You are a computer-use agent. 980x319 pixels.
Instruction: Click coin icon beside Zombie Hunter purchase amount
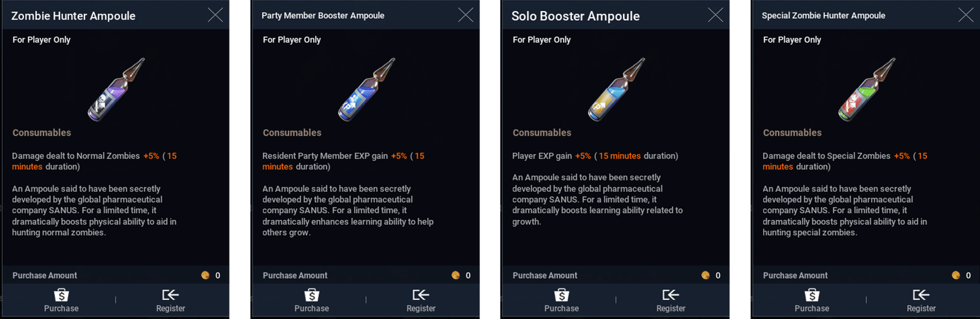[205, 276]
